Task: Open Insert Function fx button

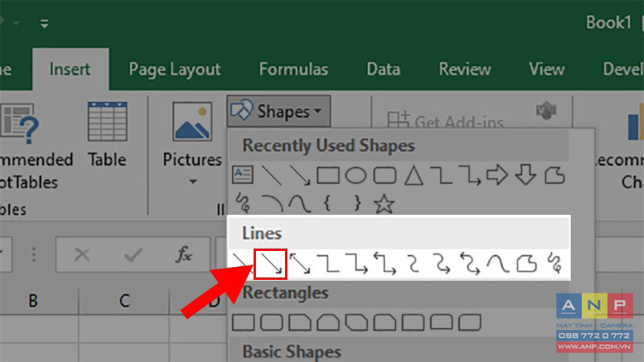Action: tap(184, 254)
